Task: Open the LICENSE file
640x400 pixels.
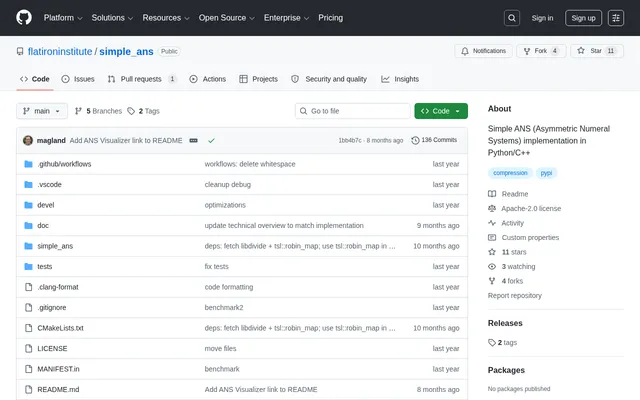Action: (x=52, y=349)
